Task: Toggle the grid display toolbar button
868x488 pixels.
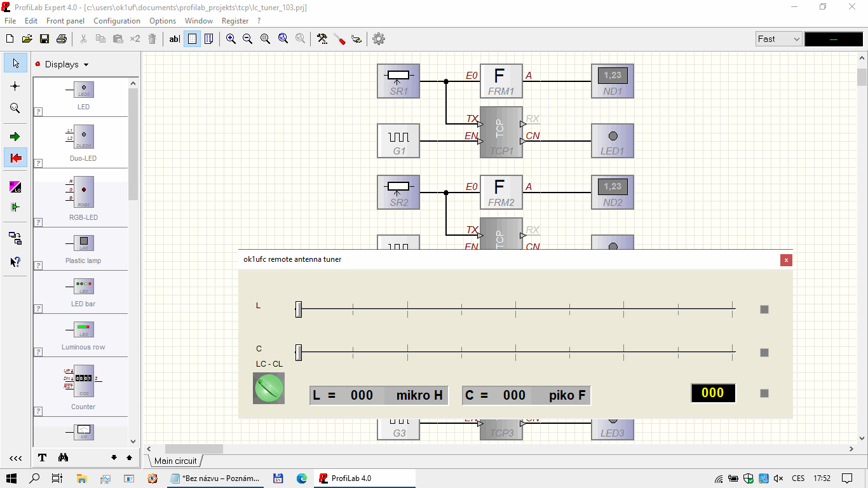Action: [193, 39]
